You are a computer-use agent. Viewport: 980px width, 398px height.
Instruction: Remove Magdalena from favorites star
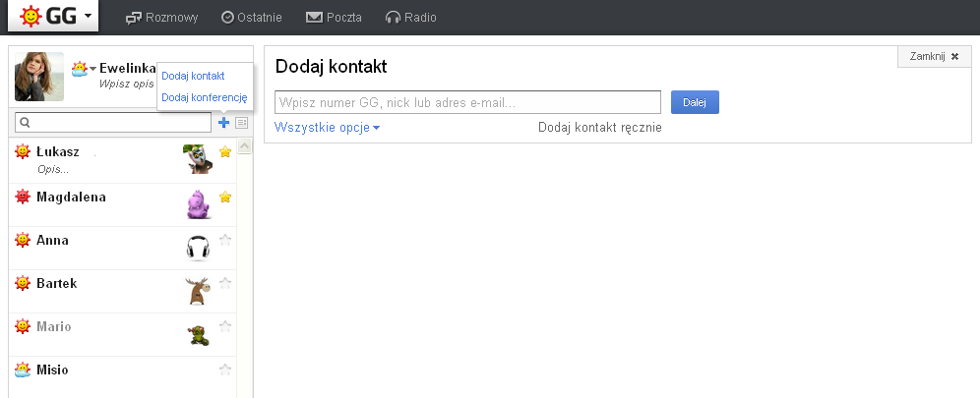225,198
